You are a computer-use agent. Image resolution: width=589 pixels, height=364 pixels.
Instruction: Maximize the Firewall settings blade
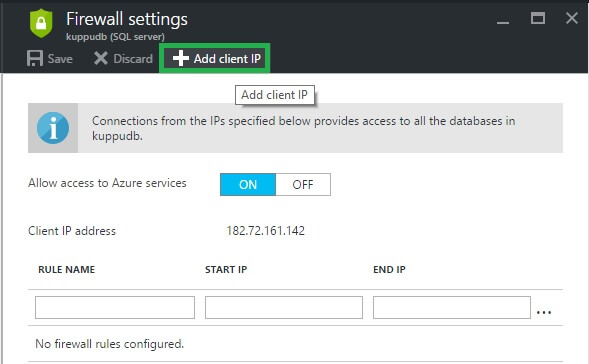click(538, 18)
